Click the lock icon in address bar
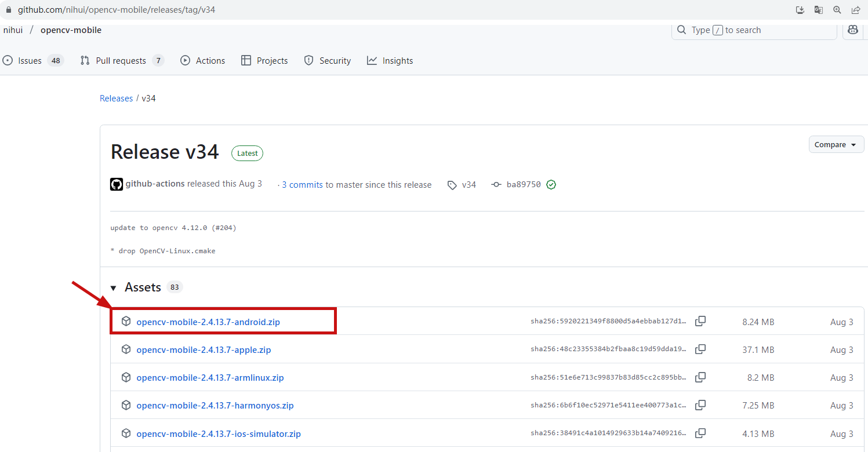868x452 pixels. click(8, 10)
